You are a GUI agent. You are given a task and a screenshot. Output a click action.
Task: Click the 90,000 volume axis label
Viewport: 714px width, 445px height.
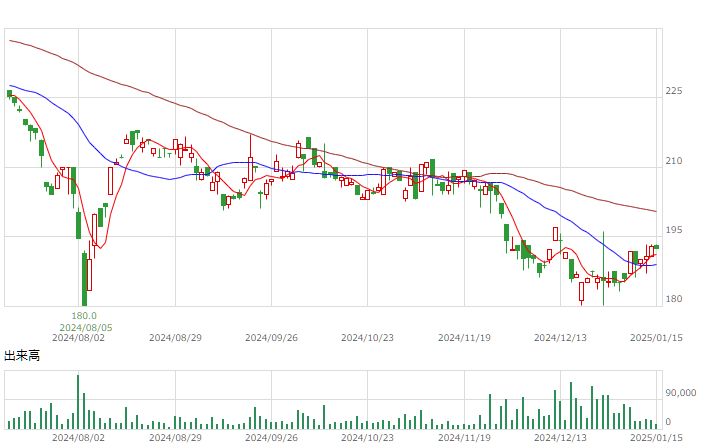click(681, 393)
